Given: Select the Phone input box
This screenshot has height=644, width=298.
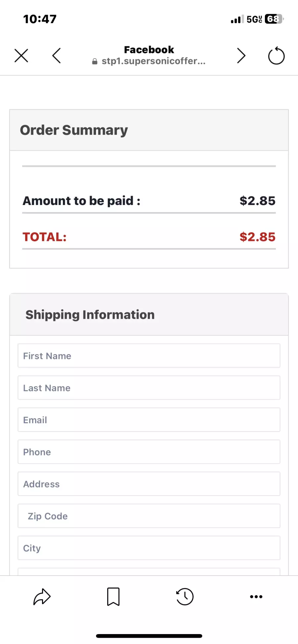Looking at the screenshot, I should pyautogui.click(x=149, y=452).
